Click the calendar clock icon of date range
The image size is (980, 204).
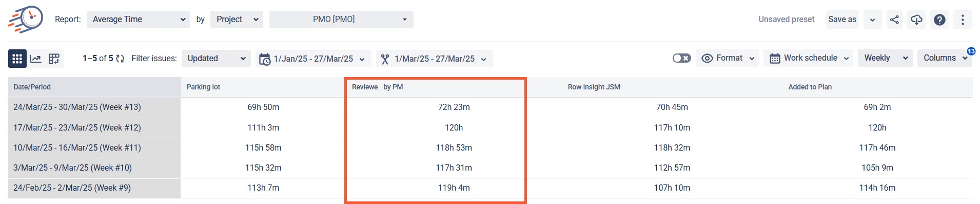point(265,59)
